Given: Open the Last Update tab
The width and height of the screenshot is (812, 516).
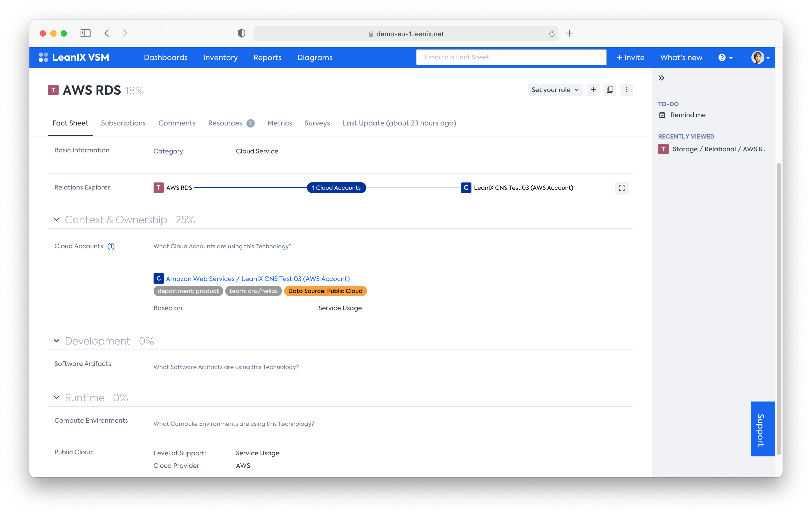Looking at the screenshot, I should click(x=399, y=123).
